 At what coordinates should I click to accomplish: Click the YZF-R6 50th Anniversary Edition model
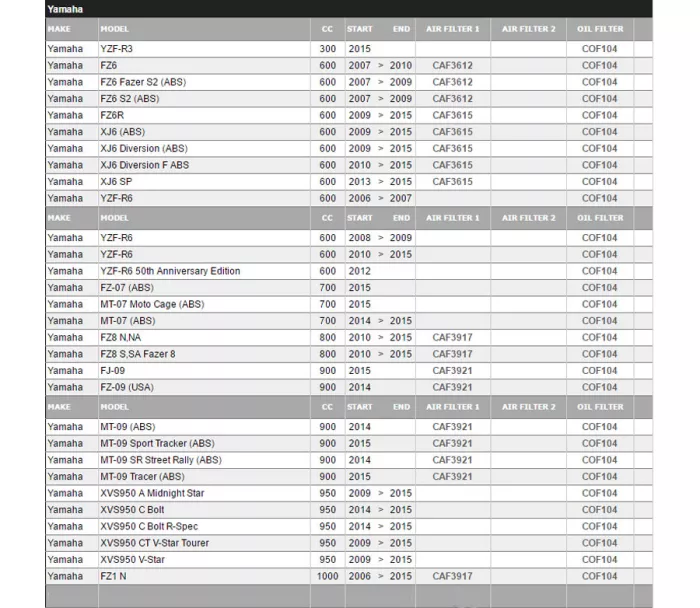(170, 271)
